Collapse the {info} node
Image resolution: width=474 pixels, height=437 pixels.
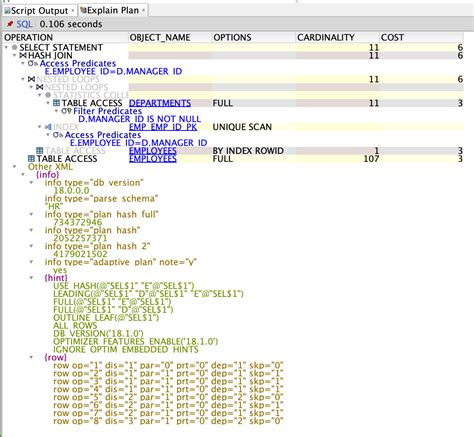[23, 175]
